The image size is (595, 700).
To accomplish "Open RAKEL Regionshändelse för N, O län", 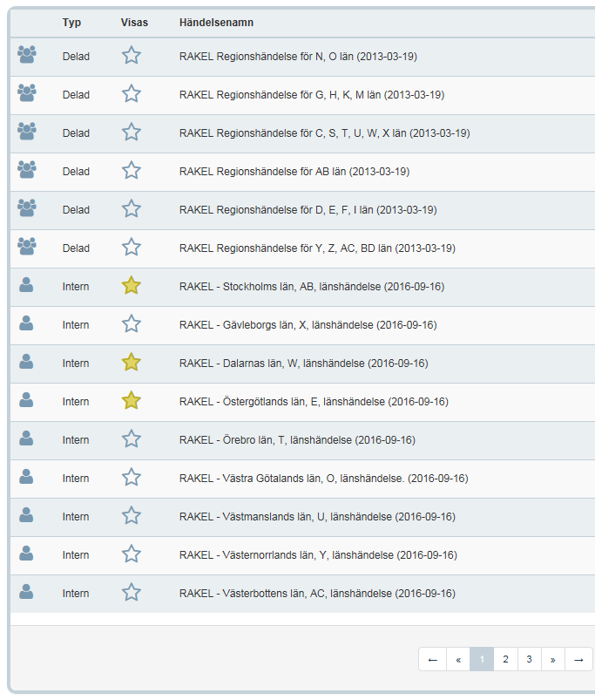I will [298, 57].
